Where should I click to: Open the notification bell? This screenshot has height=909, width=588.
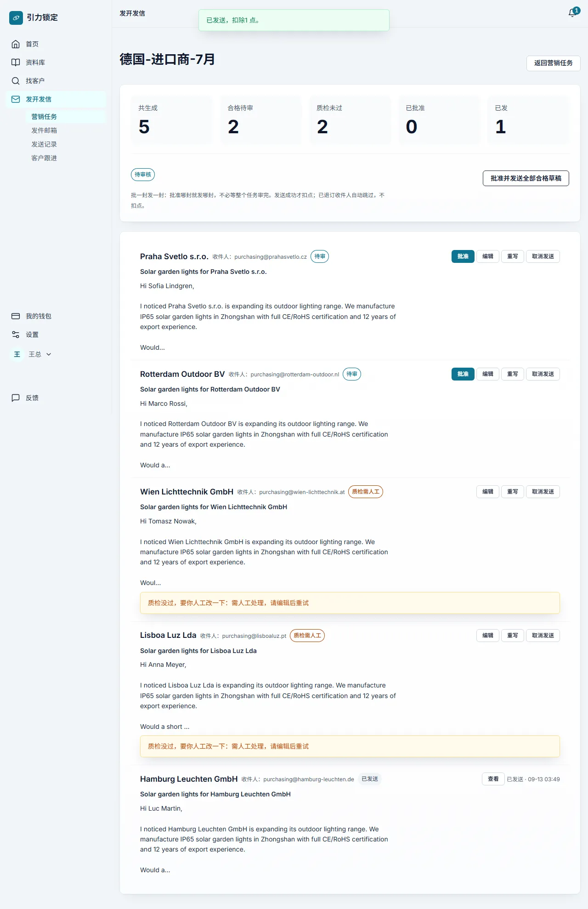pos(573,13)
